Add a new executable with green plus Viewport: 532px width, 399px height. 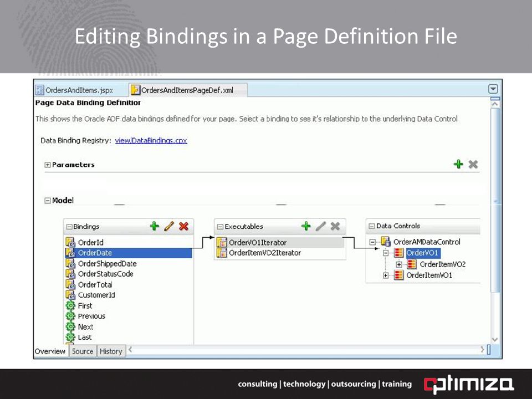306,226
